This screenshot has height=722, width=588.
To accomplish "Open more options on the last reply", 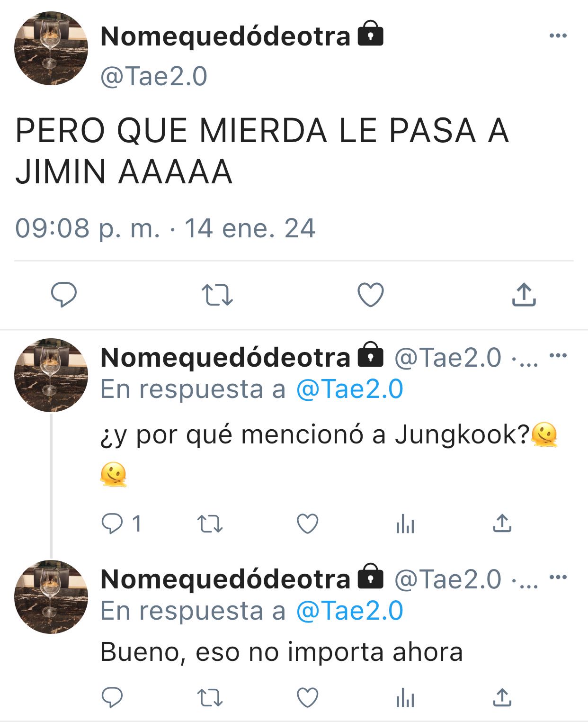I will [558, 577].
